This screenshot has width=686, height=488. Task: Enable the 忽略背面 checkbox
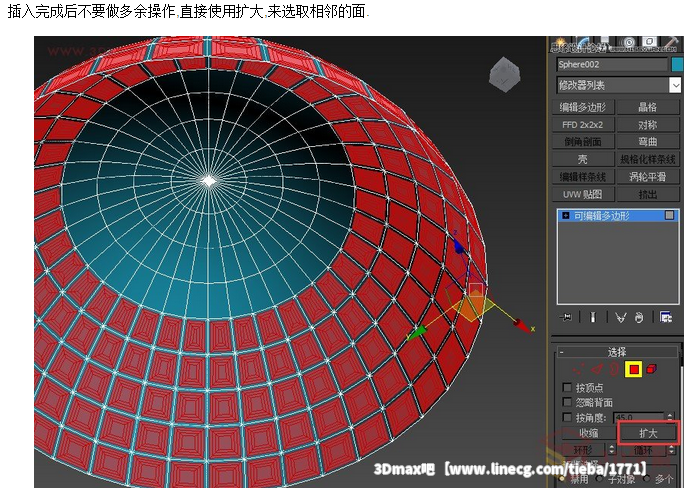click(x=567, y=402)
